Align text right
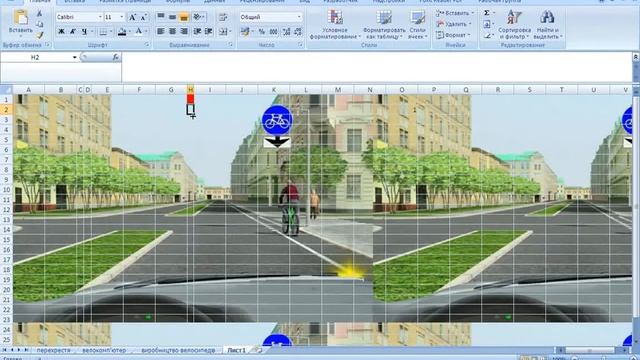Screen dimensions: 640x360 184,31
